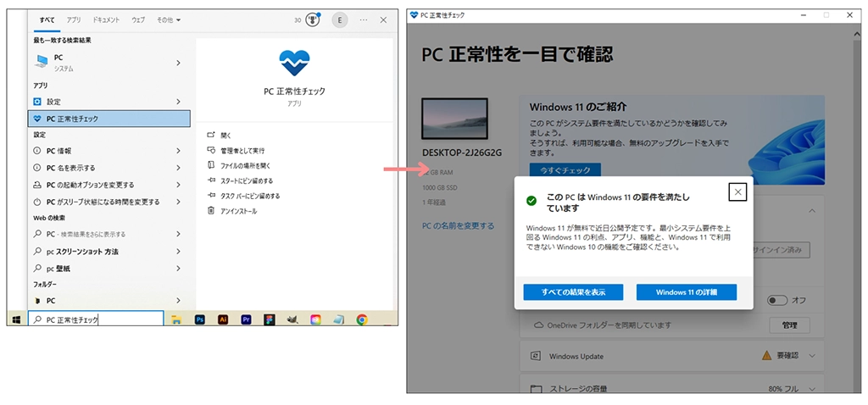This screenshot has width=868, height=405.
Task: Click the rewards medal icon in the search header
Action: pyautogui.click(x=313, y=20)
